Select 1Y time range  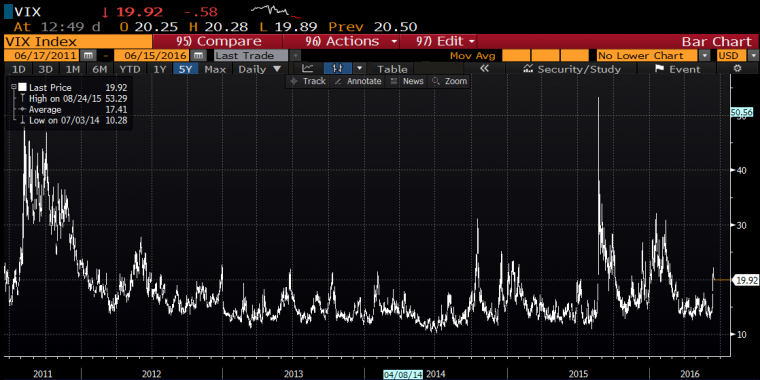159,69
